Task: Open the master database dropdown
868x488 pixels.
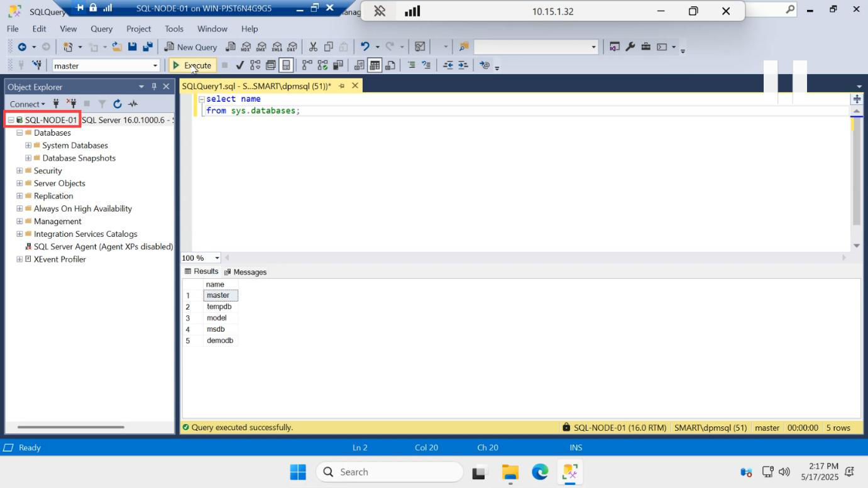Action: pyautogui.click(x=155, y=65)
